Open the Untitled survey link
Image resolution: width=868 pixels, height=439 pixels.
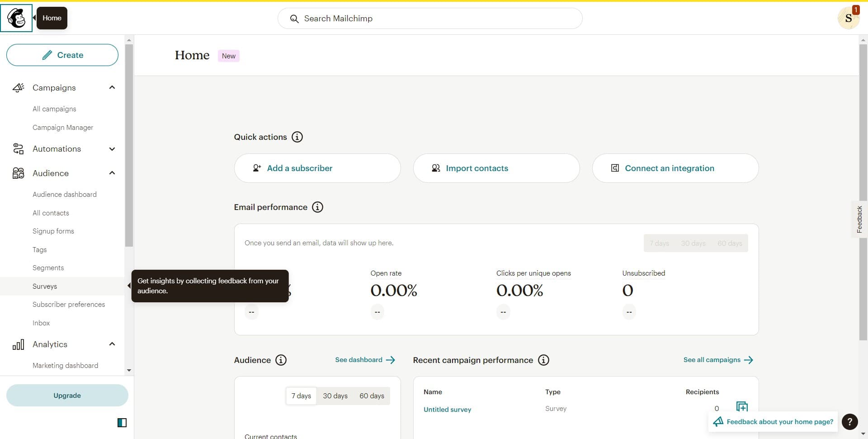coord(447,409)
